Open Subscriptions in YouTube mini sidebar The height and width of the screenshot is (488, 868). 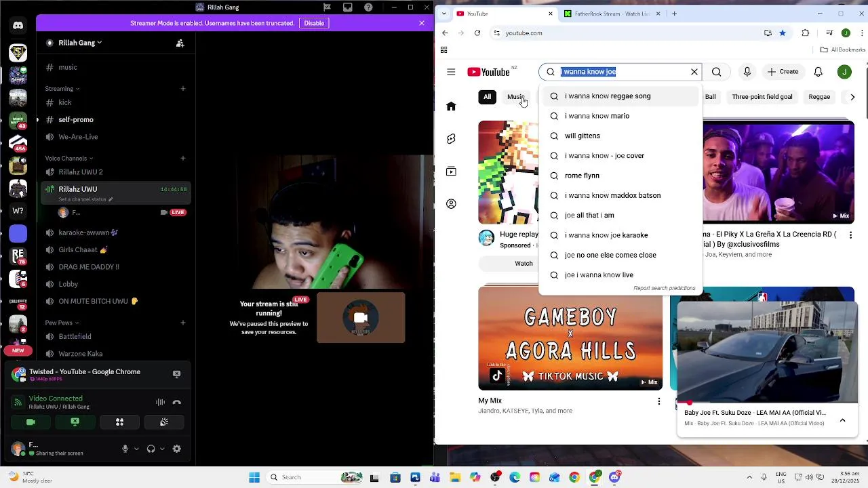pyautogui.click(x=451, y=171)
